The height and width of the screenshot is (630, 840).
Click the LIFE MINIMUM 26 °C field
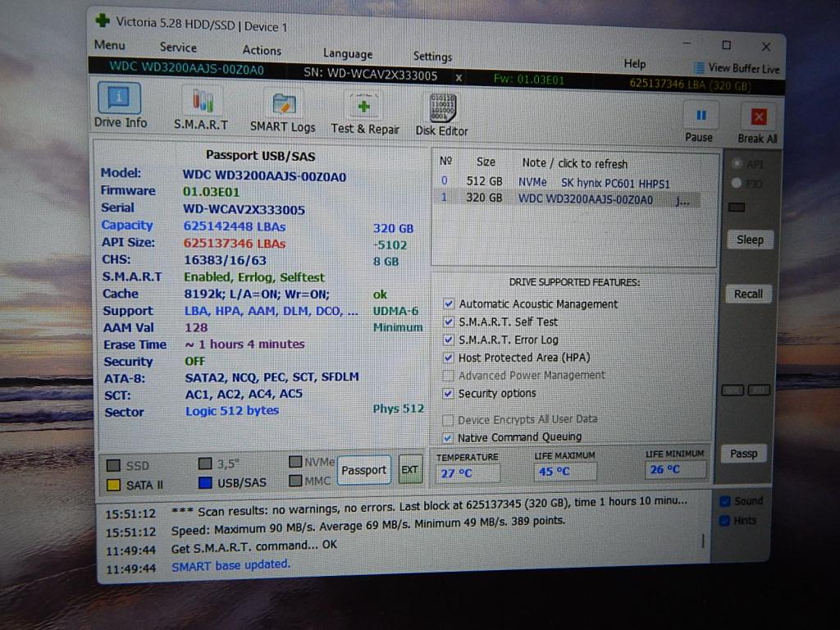click(676, 469)
